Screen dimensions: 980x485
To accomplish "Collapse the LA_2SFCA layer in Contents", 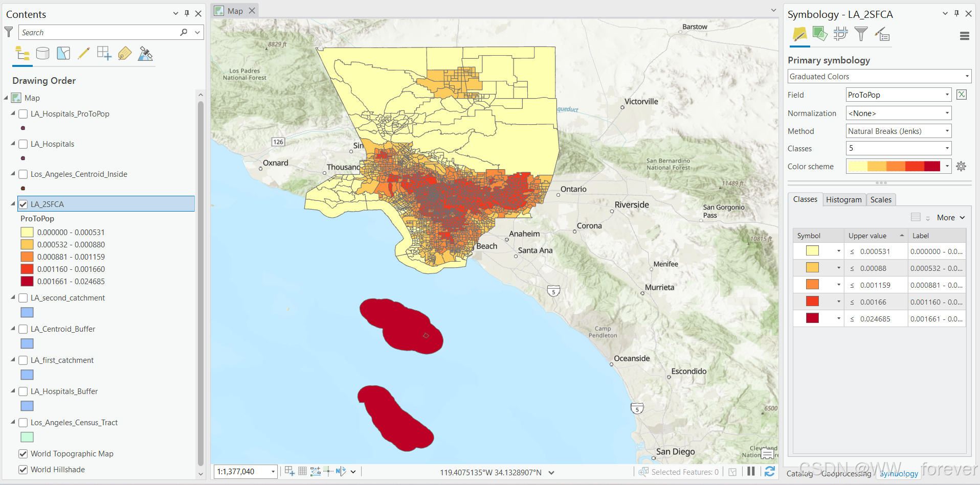I will pyautogui.click(x=12, y=203).
